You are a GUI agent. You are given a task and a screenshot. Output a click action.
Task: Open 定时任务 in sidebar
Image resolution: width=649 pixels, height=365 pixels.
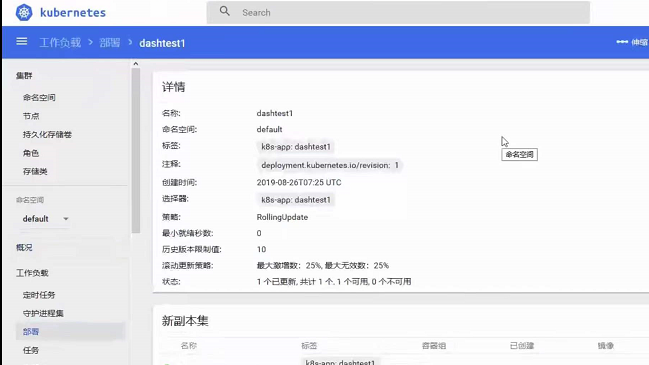(39, 295)
